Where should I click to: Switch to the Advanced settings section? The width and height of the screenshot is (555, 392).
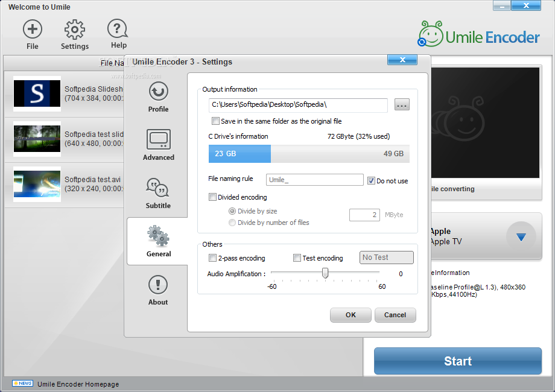click(x=158, y=145)
